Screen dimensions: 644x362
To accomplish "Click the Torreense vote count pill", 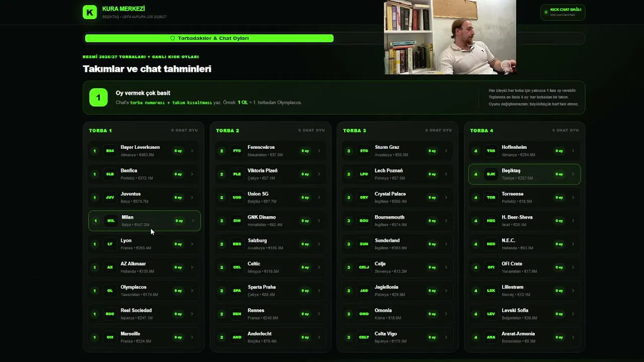I will (559, 198).
